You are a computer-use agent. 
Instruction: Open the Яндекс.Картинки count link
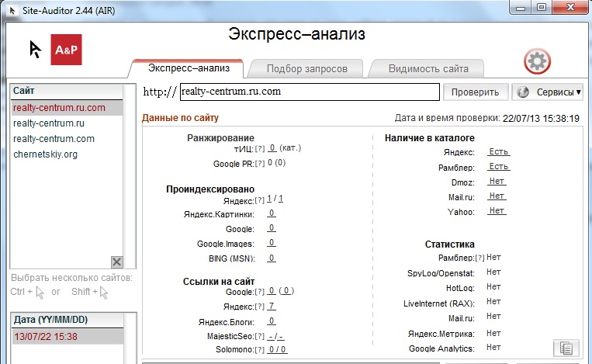[x=272, y=213]
